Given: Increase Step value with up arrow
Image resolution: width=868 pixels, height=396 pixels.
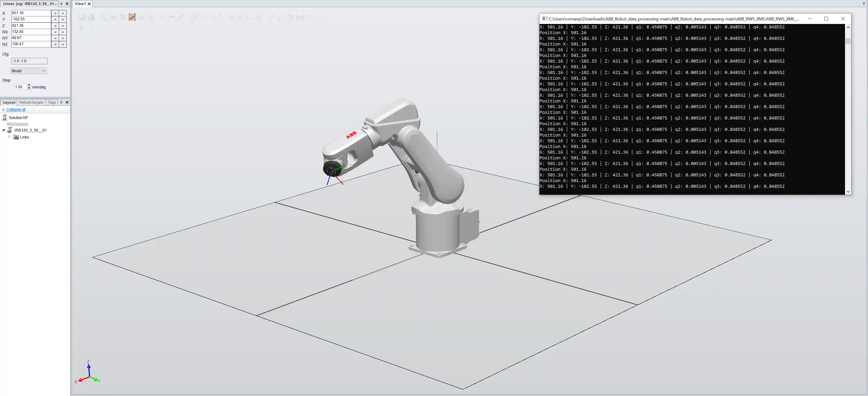Looking at the screenshot, I should click(x=29, y=85).
